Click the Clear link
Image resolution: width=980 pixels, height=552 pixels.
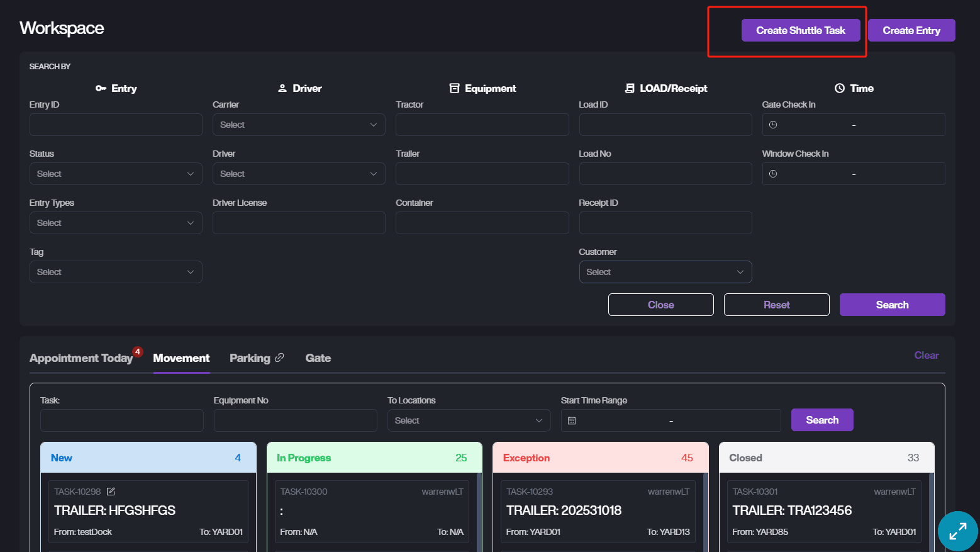(x=926, y=355)
